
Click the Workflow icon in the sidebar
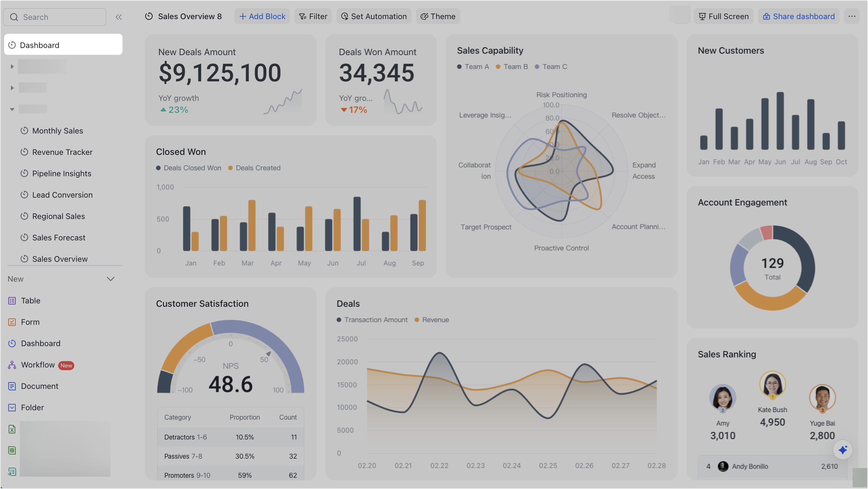[12, 364]
